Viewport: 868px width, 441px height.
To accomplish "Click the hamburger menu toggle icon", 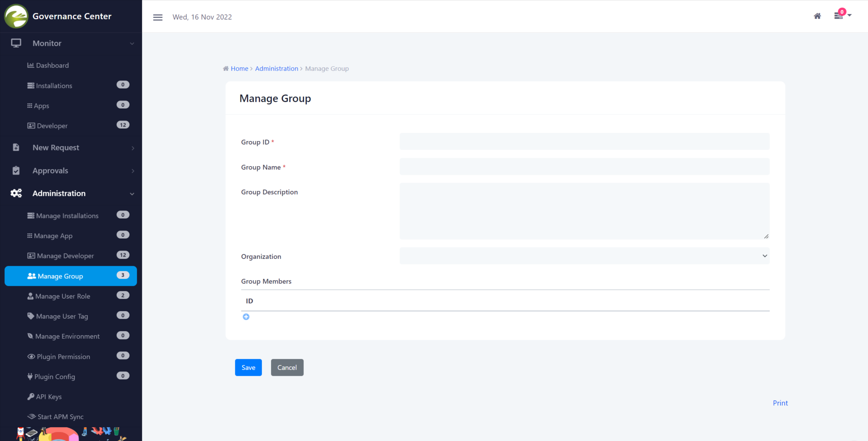I will pos(158,17).
